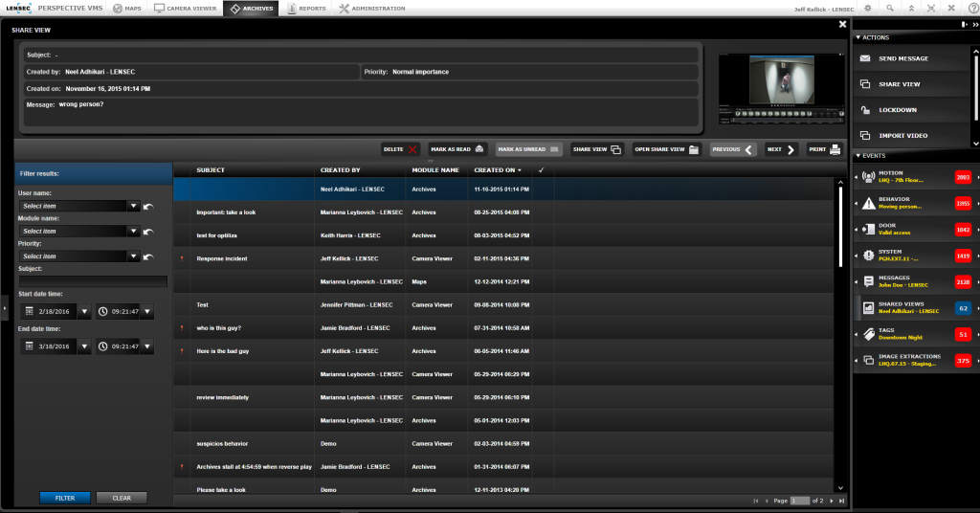This screenshot has height=513, width=980.
Task: Open the shared video thumbnail preview
Action: pyautogui.click(x=781, y=88)
